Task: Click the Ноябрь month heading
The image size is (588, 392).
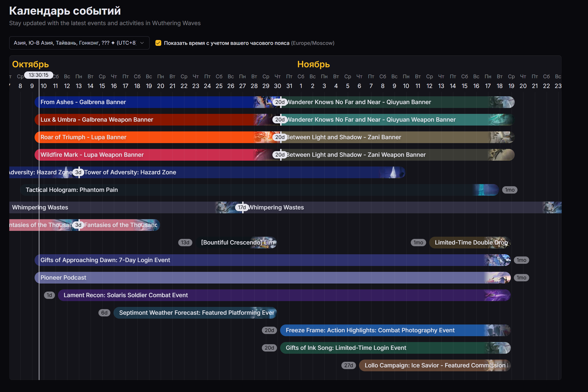Action: [313, 64]
